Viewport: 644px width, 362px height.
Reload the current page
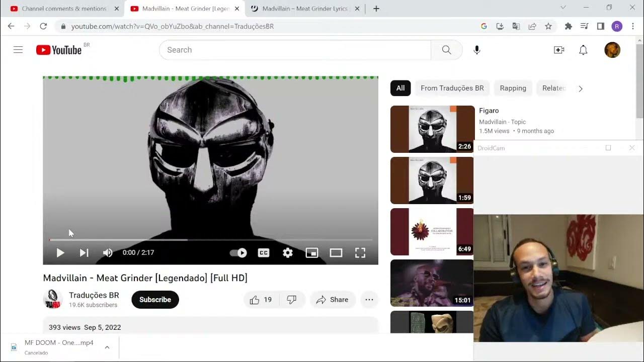pyautogui.click(x=43, y=26)
